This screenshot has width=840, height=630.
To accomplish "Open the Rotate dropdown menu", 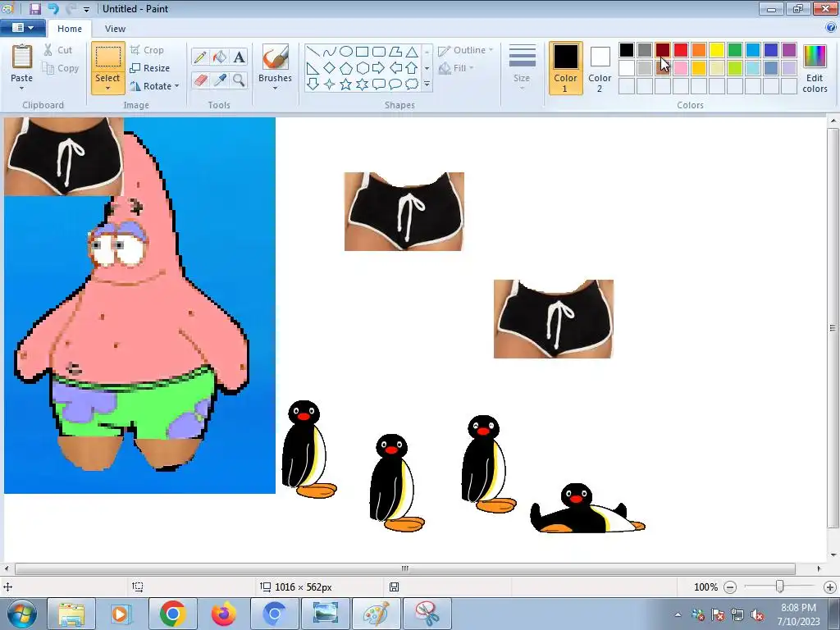I will pyautogui.click(x=154, y=86).
